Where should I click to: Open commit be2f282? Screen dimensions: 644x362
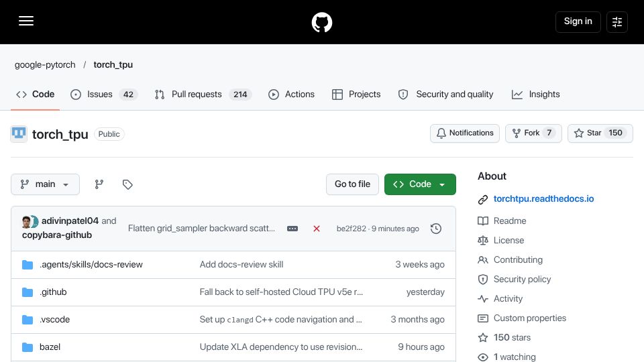[x=351, y=229]
